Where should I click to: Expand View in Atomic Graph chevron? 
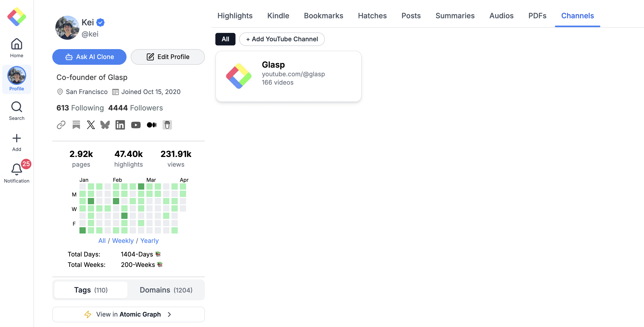click(169, 314)
